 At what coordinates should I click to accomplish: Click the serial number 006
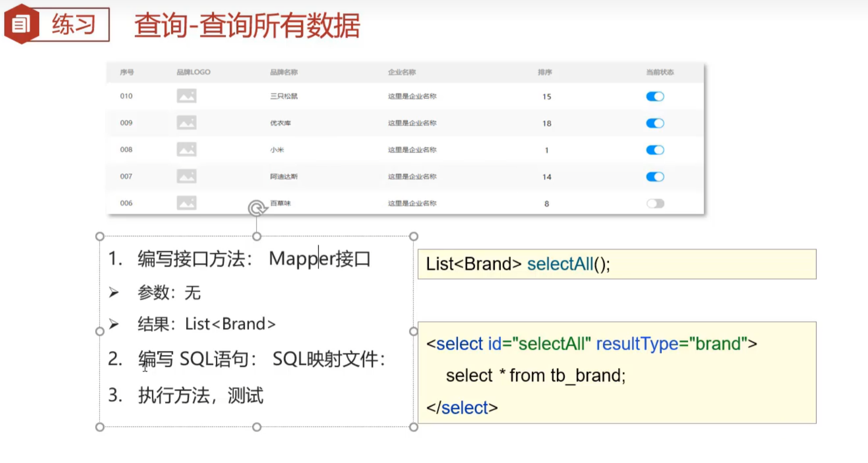click(126, 203)
